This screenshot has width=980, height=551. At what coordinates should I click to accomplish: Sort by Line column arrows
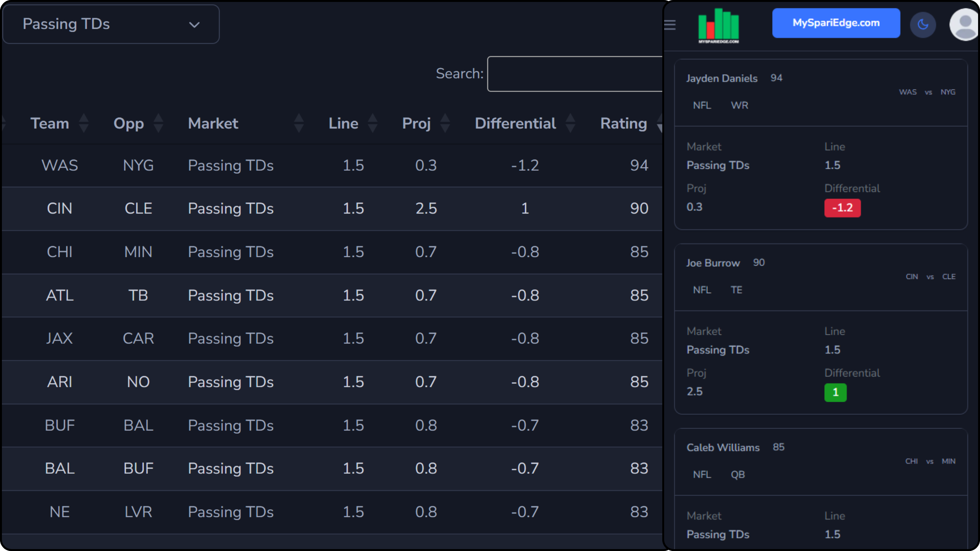pyautogui.click(x=372, y=123)
